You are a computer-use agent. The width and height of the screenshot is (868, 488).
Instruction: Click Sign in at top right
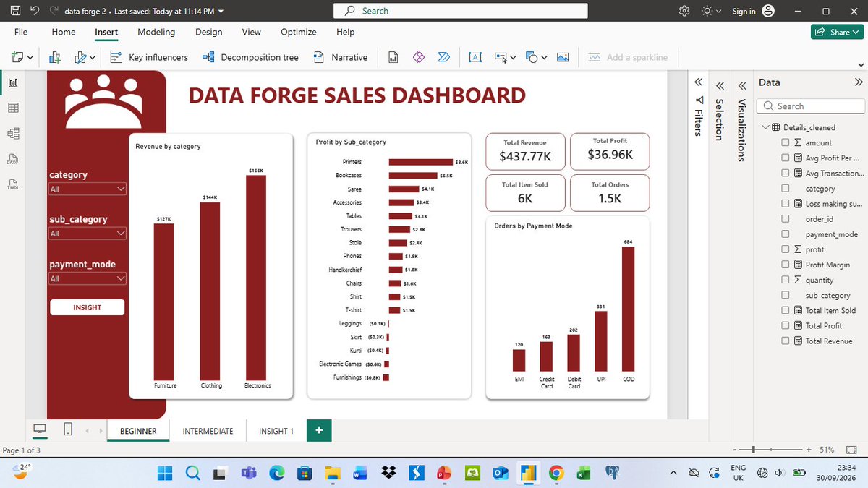(744, 11)
